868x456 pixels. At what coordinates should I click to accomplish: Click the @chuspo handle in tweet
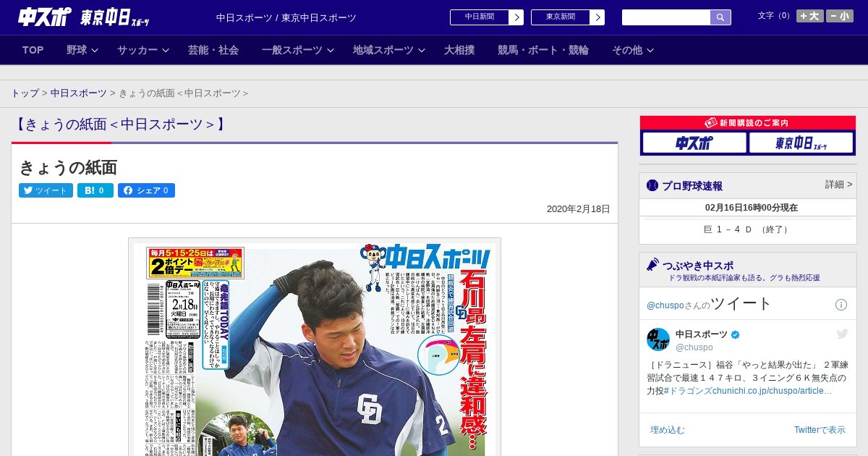point(694,347)
